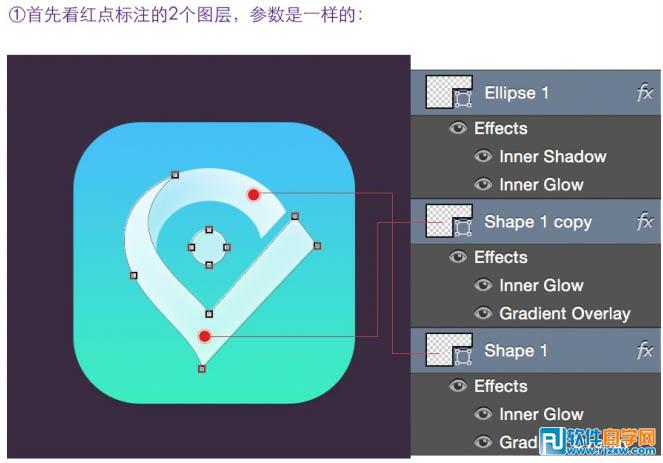The width and height of the screenshot is (663, 463).
Task: Open Gradient Overlay effect of Shape 1 copy
Action: 565,314
